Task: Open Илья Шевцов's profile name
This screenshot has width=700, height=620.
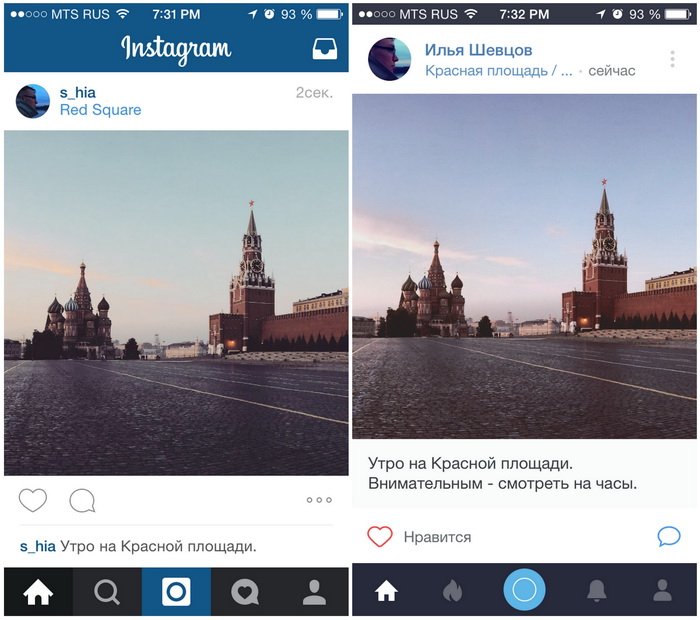Action: coord(478,50)
